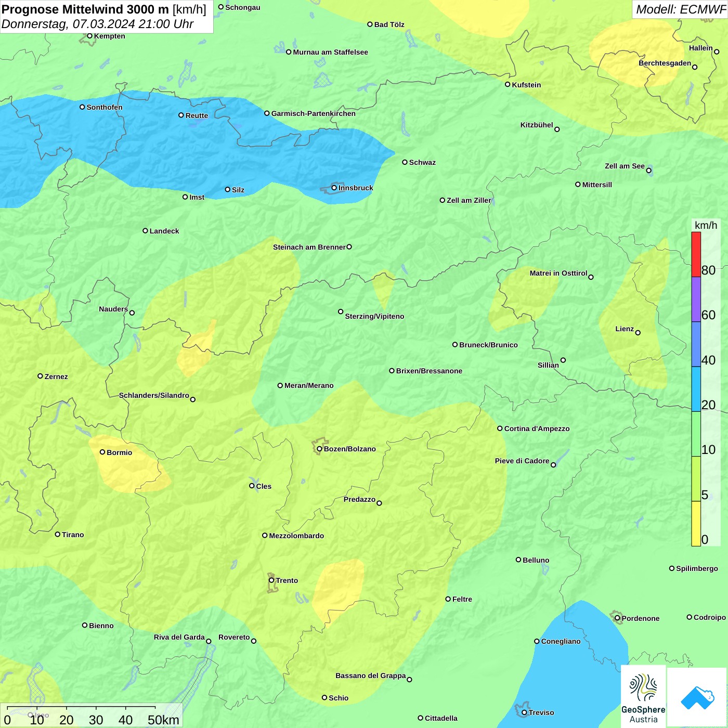Click the 'Rovereto' label
The image size is (728, 728).
pyautogui.click(x=234, y=637)
